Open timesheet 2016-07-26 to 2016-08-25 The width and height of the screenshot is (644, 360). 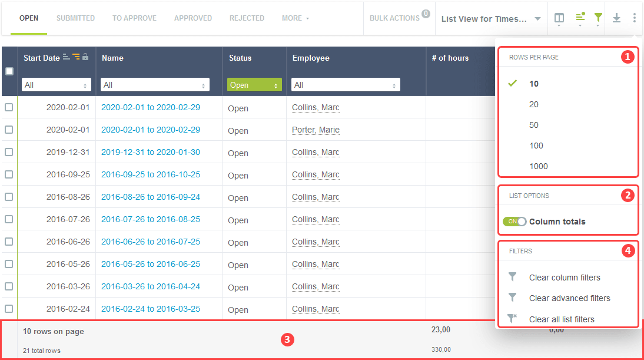coord(151,219)
